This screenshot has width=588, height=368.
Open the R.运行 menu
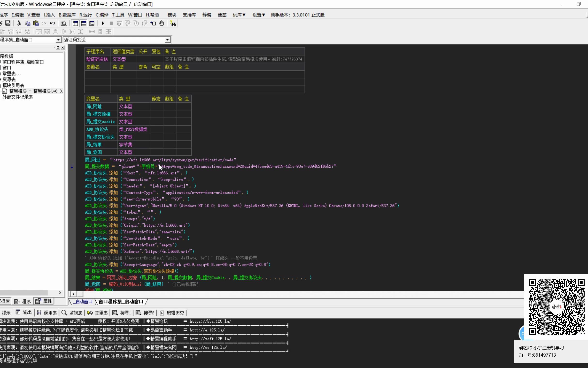pos(85,15)
